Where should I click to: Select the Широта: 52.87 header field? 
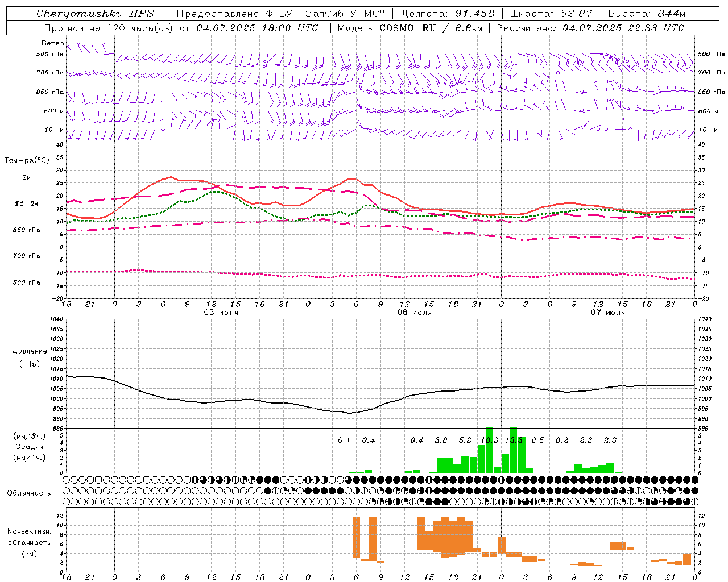551,14
